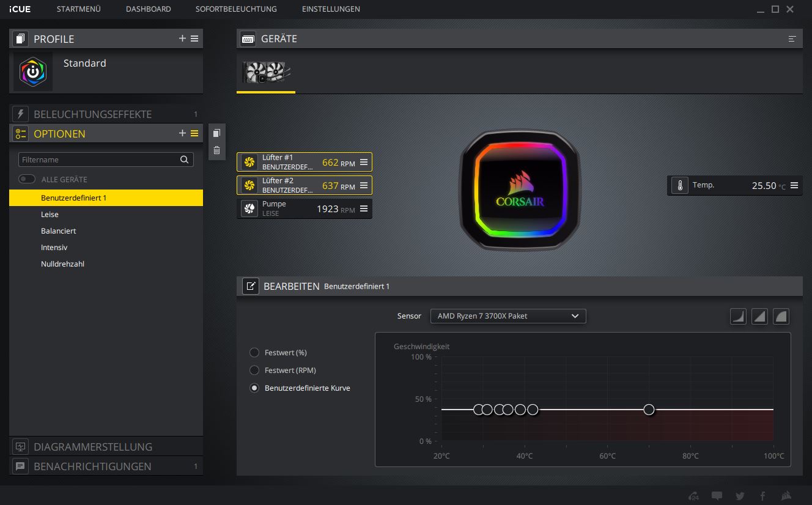Screen dimensions: 812x505
Task: Open the Twitter icon in footer
Action: click(740, 496)
